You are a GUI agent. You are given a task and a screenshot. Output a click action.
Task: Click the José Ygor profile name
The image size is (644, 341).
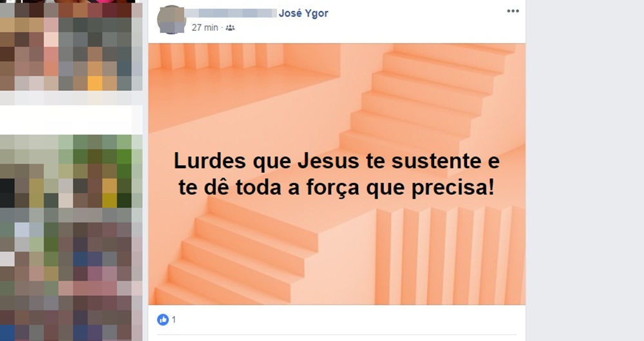pos(303,13)
